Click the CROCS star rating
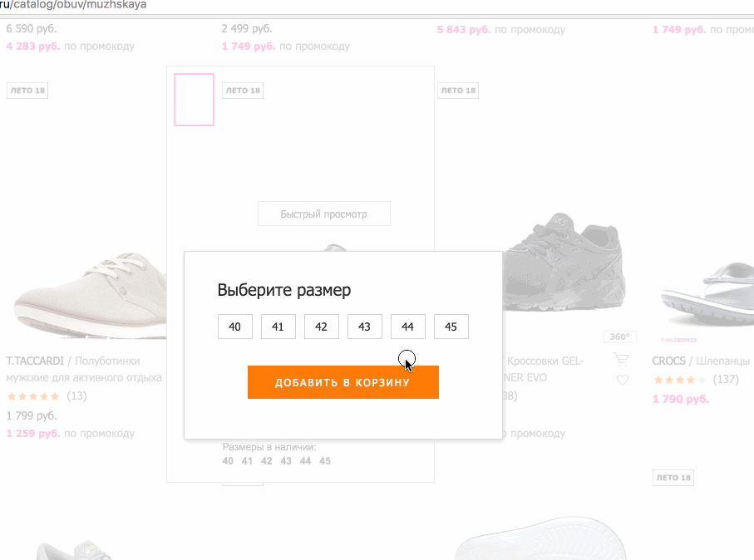The width and height of the screenshot is (754, 560). tap(679, 380)
